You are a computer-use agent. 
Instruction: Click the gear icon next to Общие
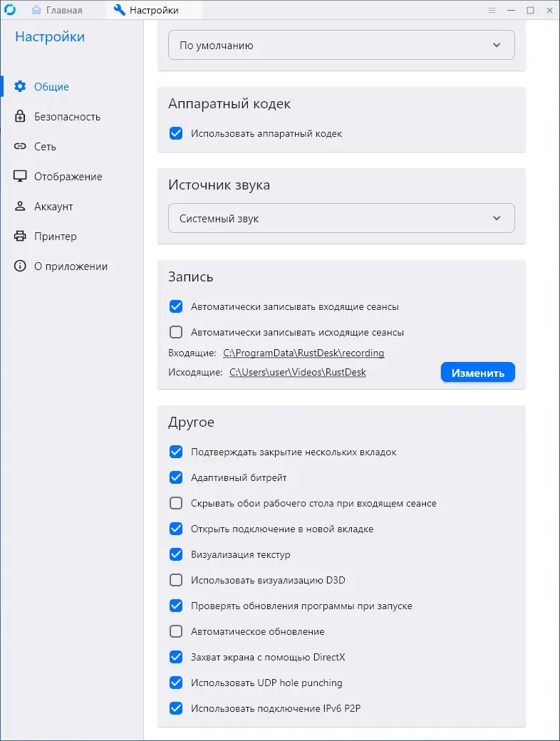[20, 87]
